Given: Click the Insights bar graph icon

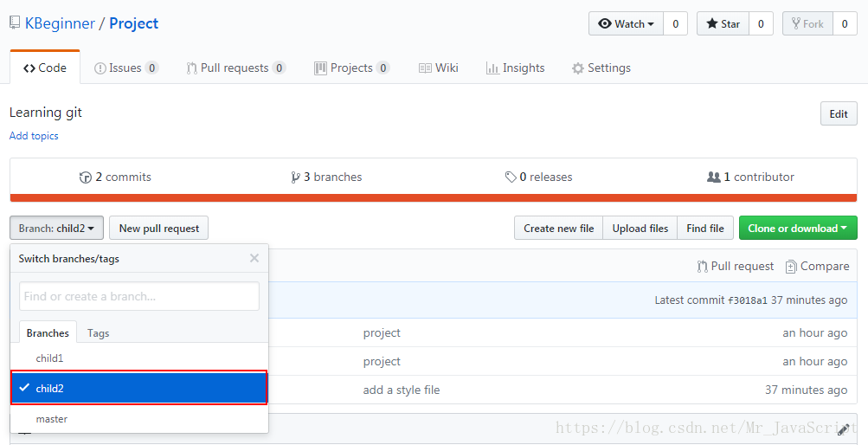Looking at the screenshot, I should (492, 68).
